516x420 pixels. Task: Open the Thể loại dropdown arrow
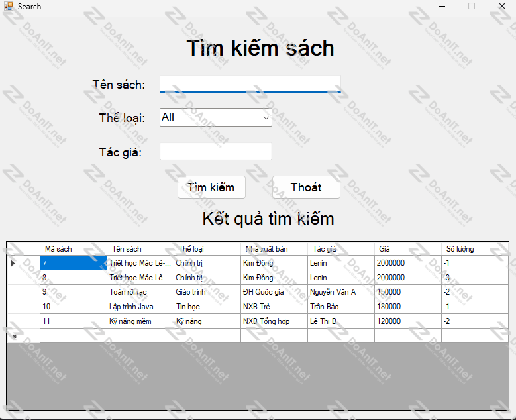[266, 117]
